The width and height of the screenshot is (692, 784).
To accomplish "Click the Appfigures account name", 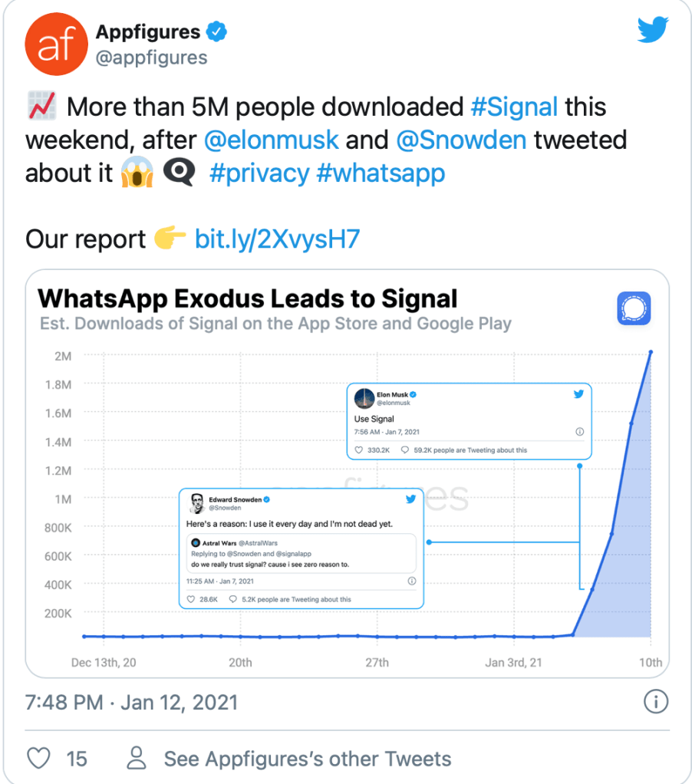I will [x=147, y=32].
